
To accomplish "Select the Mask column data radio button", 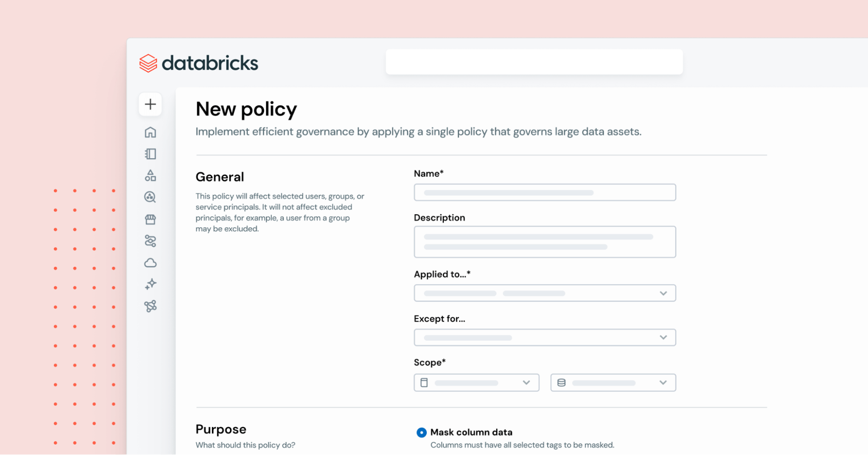I will click(x=421, y=432).
